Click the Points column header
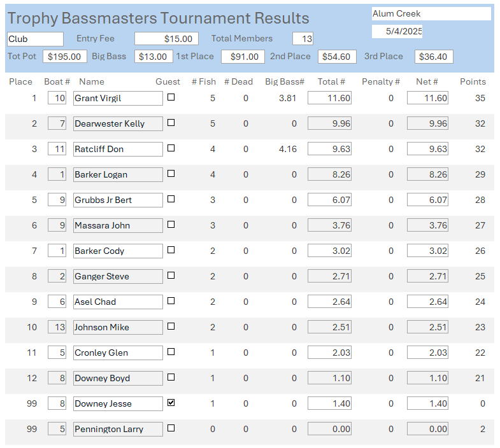 tap(473, 81)
